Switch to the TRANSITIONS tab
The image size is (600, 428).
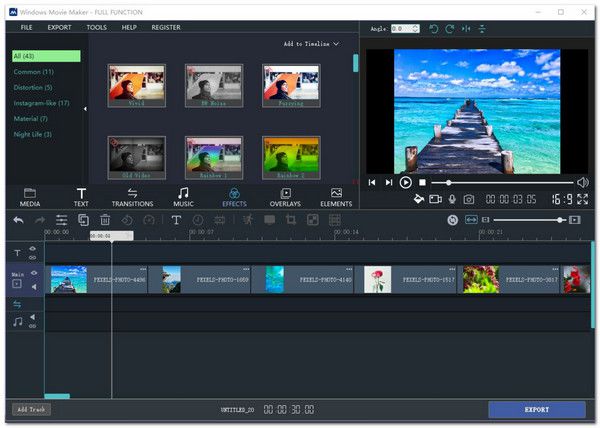pyautogui.click(x=132, y=197)
